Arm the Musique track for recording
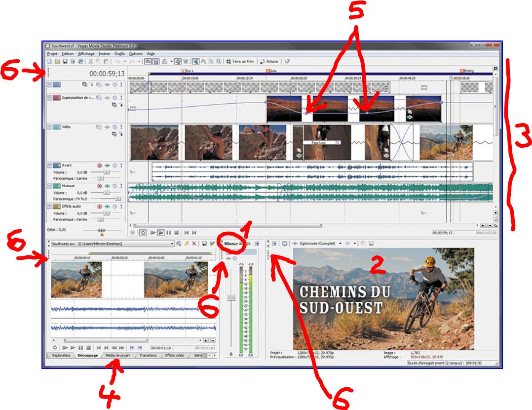The height and width of the screenshot is (410, 532). click(99, 186)
